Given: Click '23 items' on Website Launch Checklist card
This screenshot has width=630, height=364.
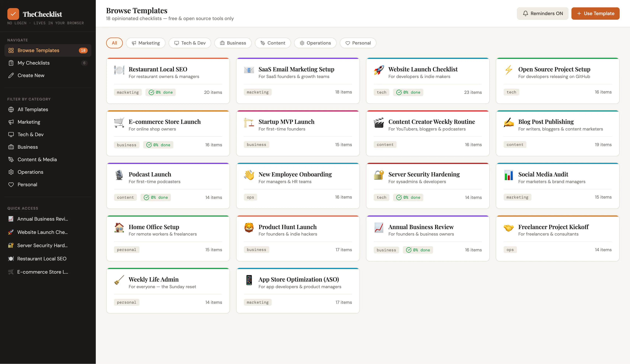Looking at the screenshot, I should point(473,92).
